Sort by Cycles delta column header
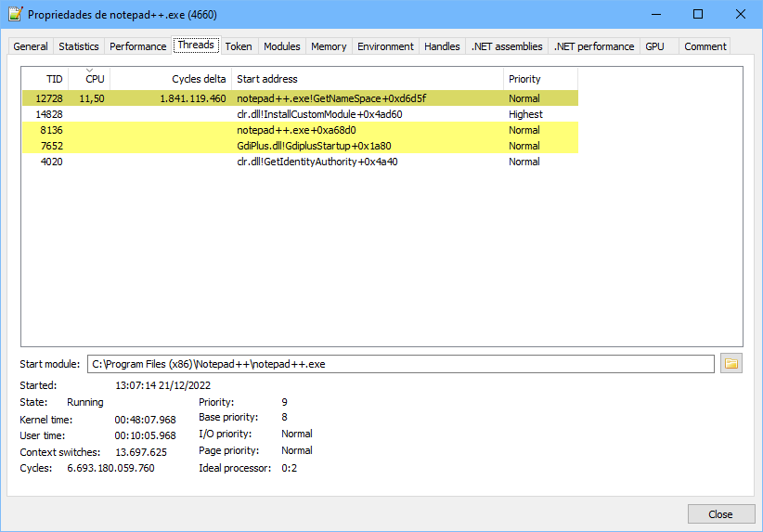The height and width of the screenshot is (532, 763). [x=171, y=79]
